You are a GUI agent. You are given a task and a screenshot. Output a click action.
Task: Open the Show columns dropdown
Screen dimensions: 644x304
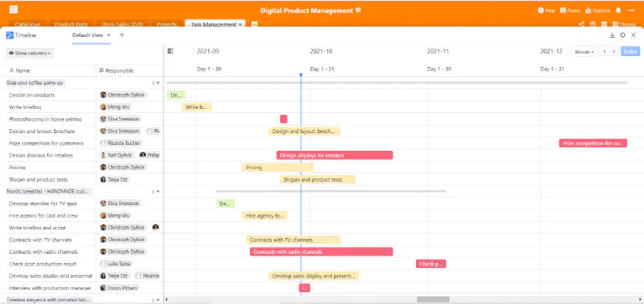[x=29, y=53]
